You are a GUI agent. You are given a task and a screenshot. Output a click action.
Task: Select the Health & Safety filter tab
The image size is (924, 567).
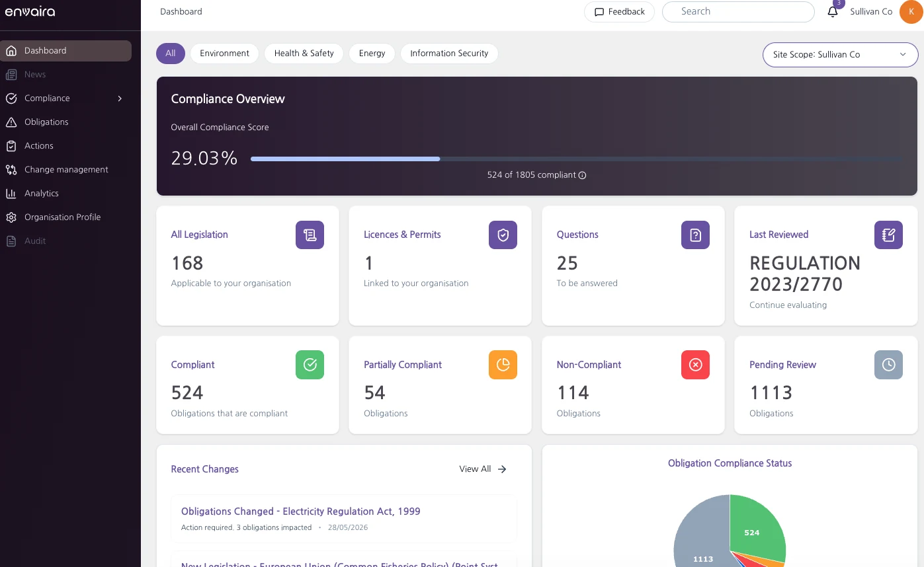(x=304, y=54)
